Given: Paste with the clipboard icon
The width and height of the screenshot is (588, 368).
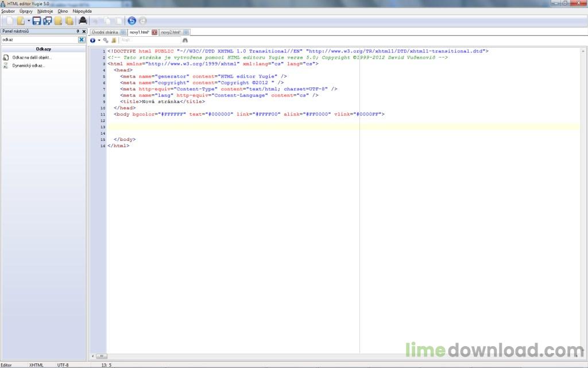Looking at the screenshot, I should (118, 21).
